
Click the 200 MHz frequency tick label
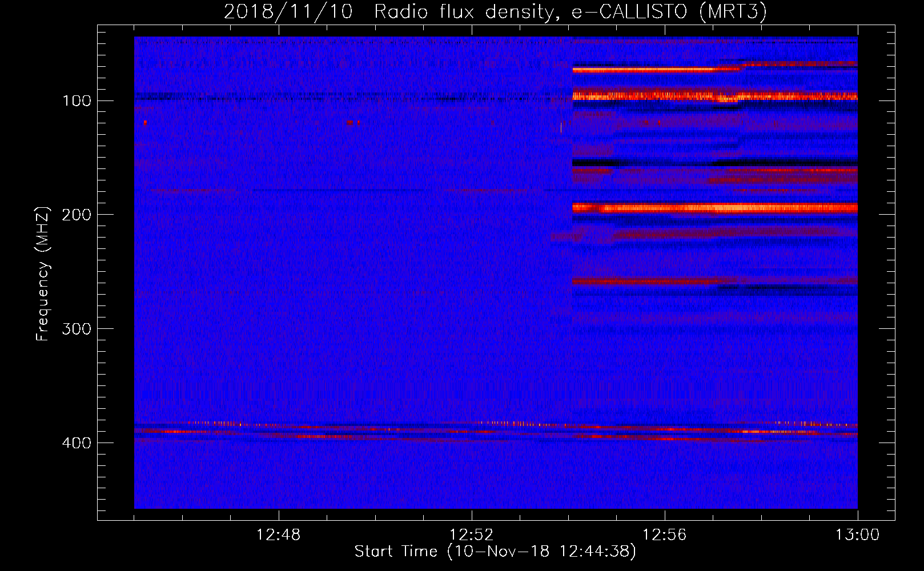77,215
